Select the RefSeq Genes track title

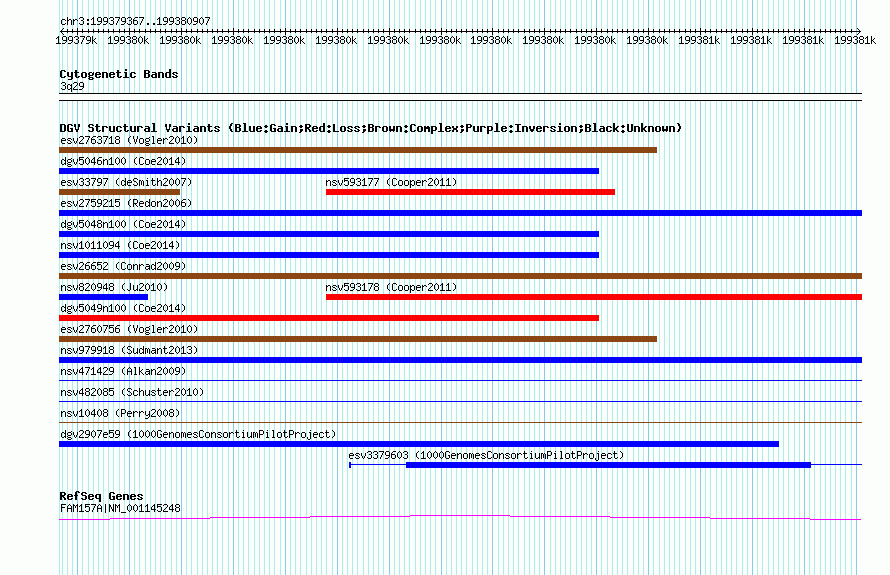click(101, 496)
